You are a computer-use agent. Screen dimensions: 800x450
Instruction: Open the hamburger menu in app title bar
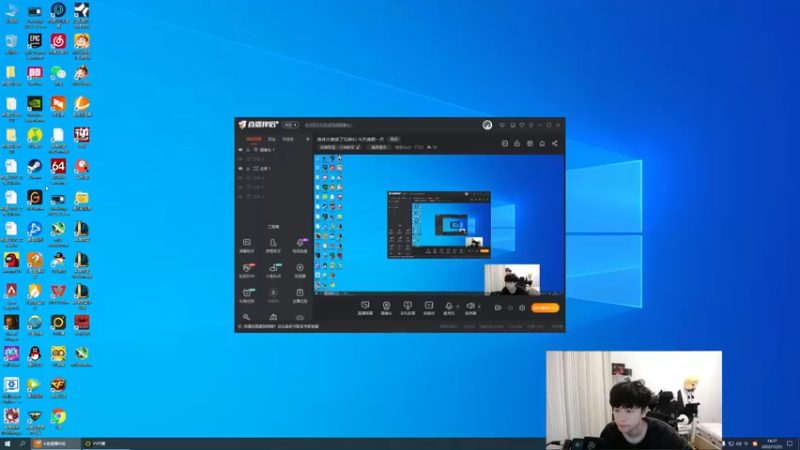[x=531, y=125]
